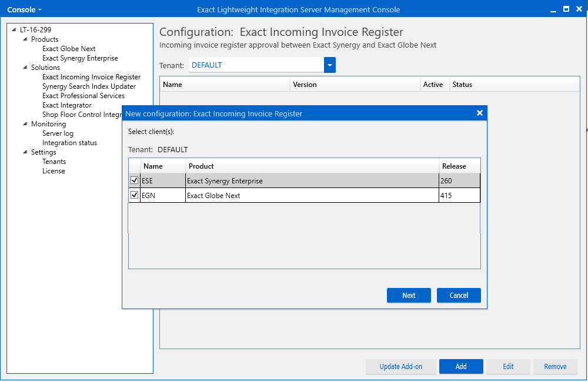Sort dialog list by Name column
Screen dimensions: 588x382
[163, 166]
